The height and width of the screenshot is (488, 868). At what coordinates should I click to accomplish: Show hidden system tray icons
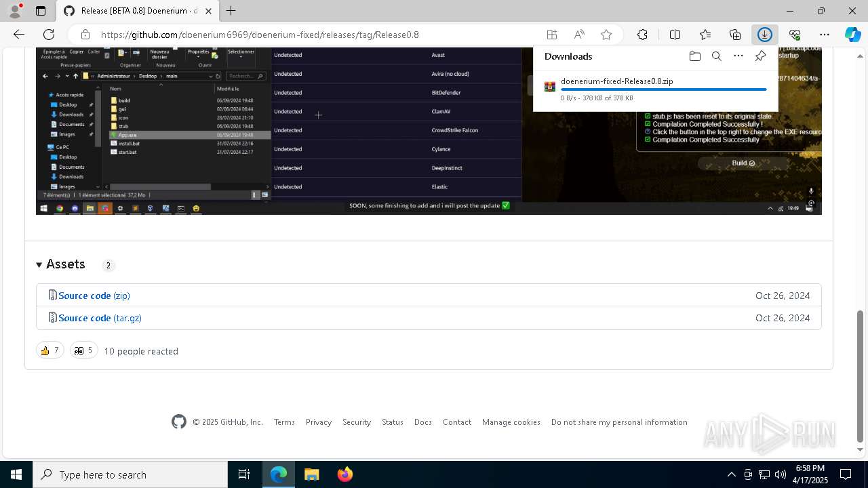[x=731, y=474]
